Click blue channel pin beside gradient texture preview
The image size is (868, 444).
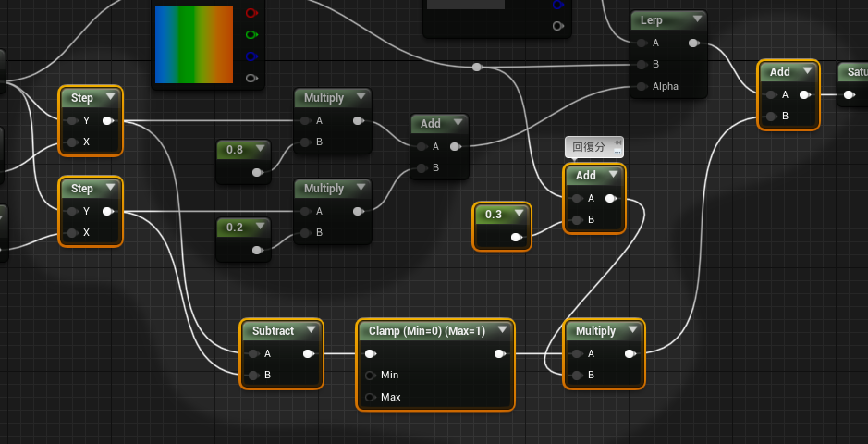point(251,56)
